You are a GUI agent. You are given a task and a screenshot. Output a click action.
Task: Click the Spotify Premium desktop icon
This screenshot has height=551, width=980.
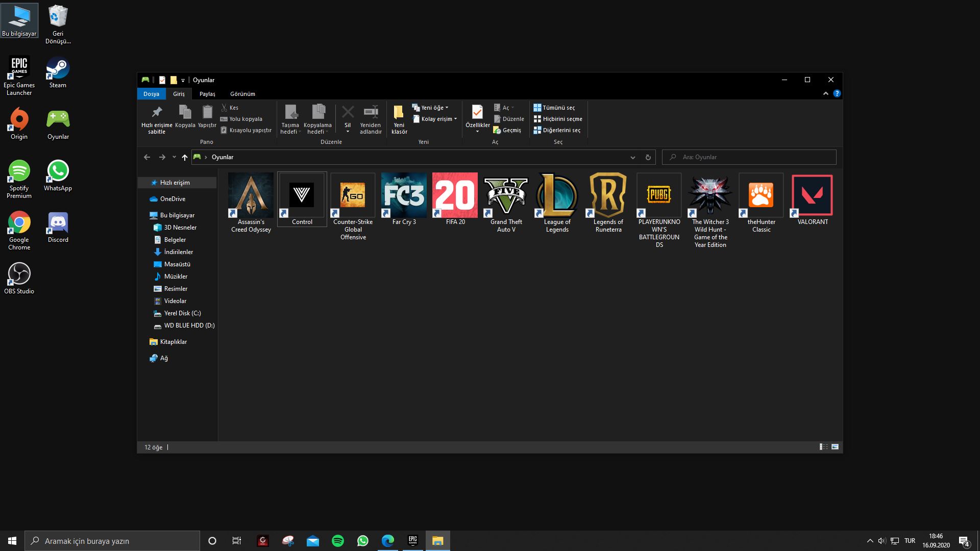19,179
